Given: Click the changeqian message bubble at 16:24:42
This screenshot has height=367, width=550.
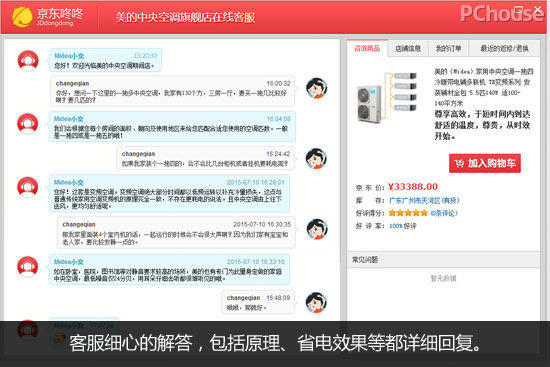Looking at the screenshot, I should click(x=206, y=159).
